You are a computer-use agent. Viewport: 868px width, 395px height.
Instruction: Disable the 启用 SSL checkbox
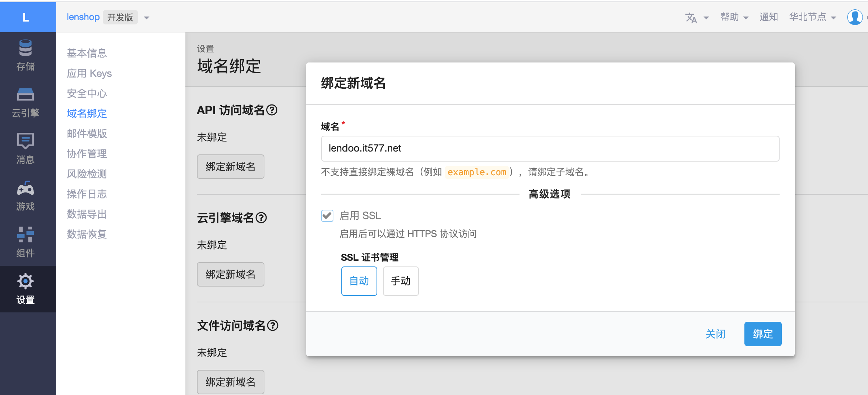(327, 215)
